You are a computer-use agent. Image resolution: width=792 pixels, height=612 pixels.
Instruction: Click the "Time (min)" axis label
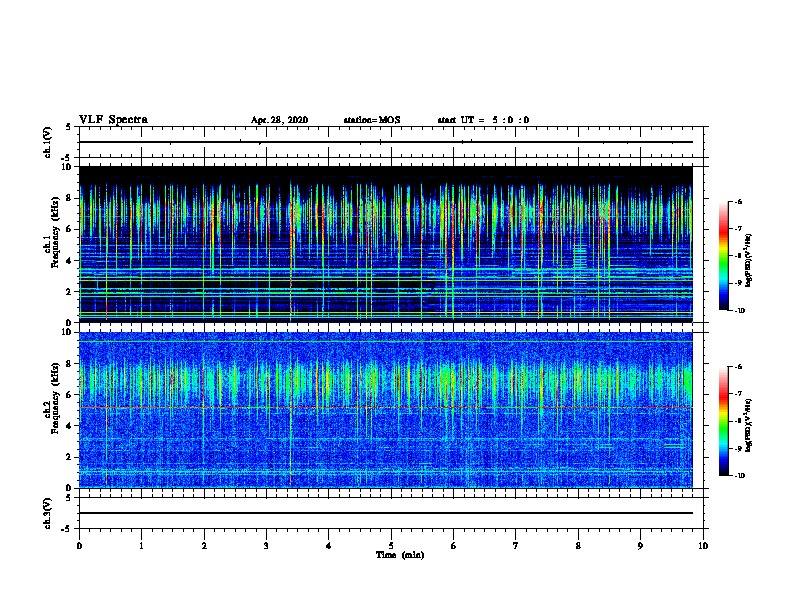(400, 555)
